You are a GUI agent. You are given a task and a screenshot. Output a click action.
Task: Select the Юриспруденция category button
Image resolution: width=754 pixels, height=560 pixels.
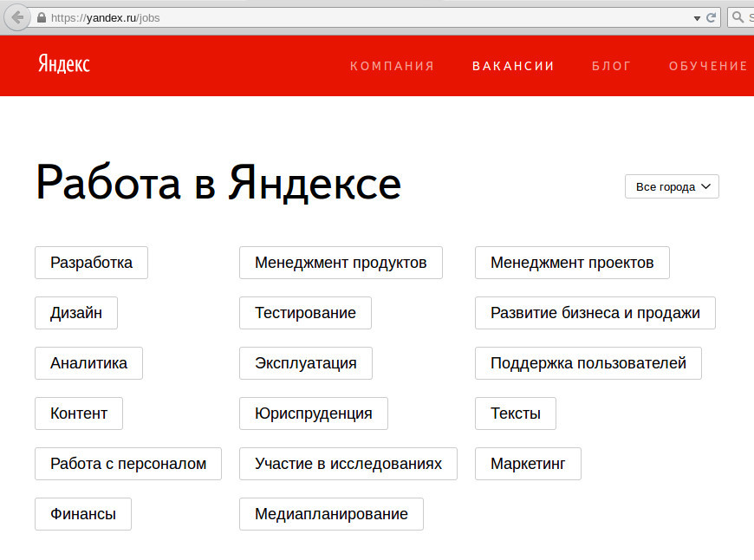click(314, 413)
